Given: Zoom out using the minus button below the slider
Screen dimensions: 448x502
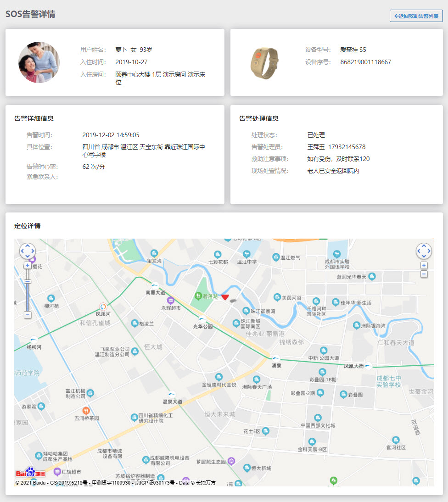Looking at the screenshot, I should 28,315.
